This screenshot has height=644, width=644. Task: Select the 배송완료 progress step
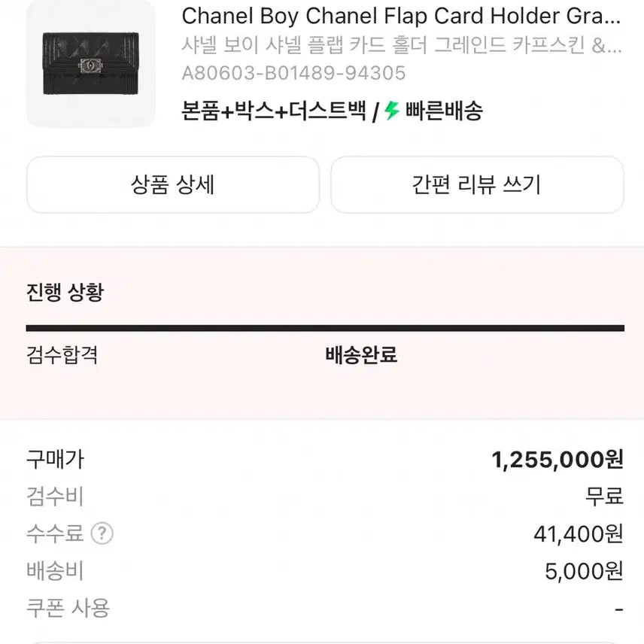361,355
